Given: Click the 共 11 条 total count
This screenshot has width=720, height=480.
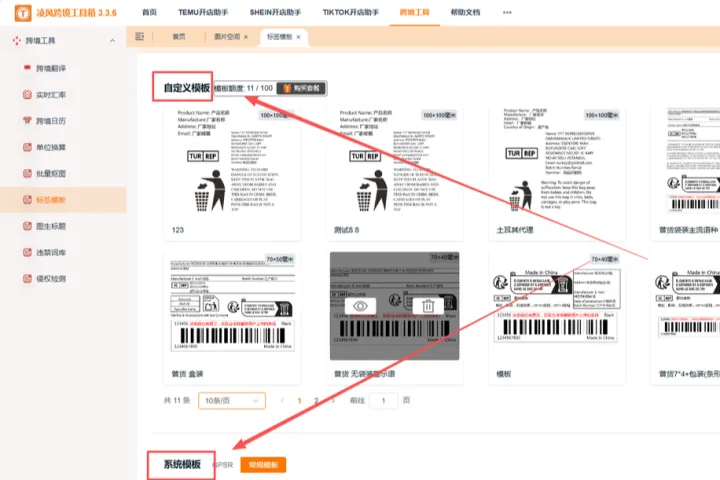Looking at the screenshot, I should tap(177, 401).
